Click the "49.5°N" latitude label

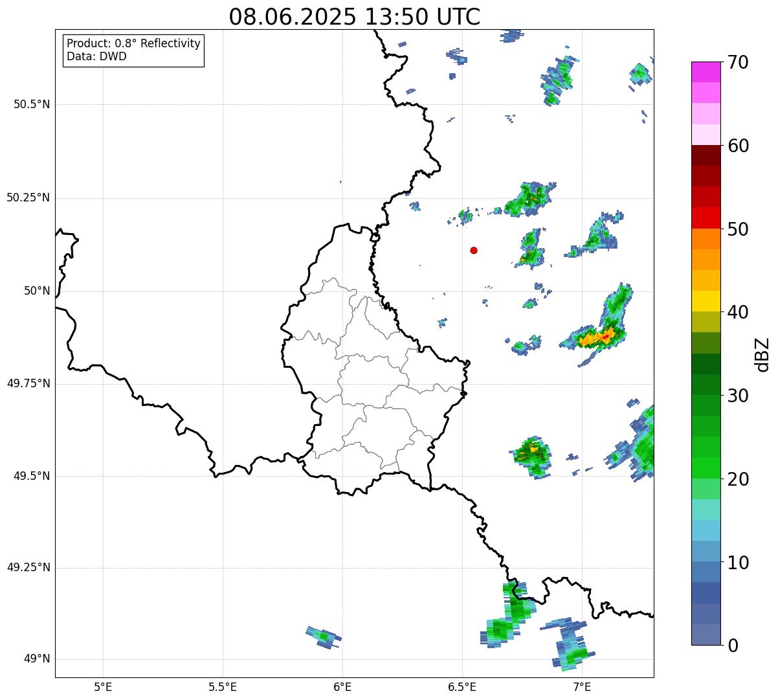coord(32,476)
